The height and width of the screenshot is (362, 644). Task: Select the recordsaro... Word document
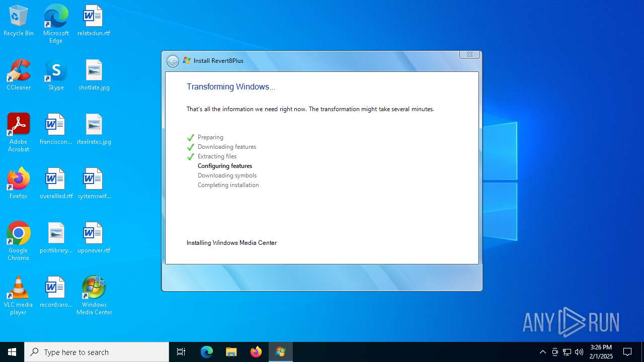point(56,293)
